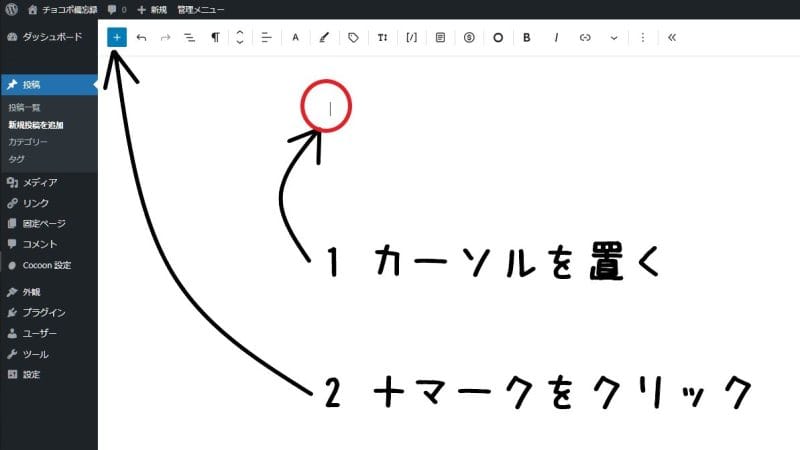Open the メディア menu in the sidebar
Viewport: 800px width, 450px height.
point(40,182)
